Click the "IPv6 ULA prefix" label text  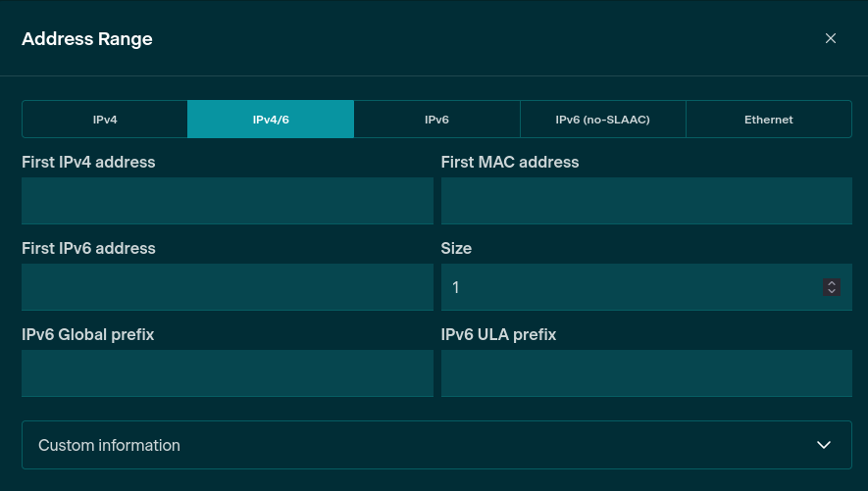pyautogui.click(x=498, y=334)
